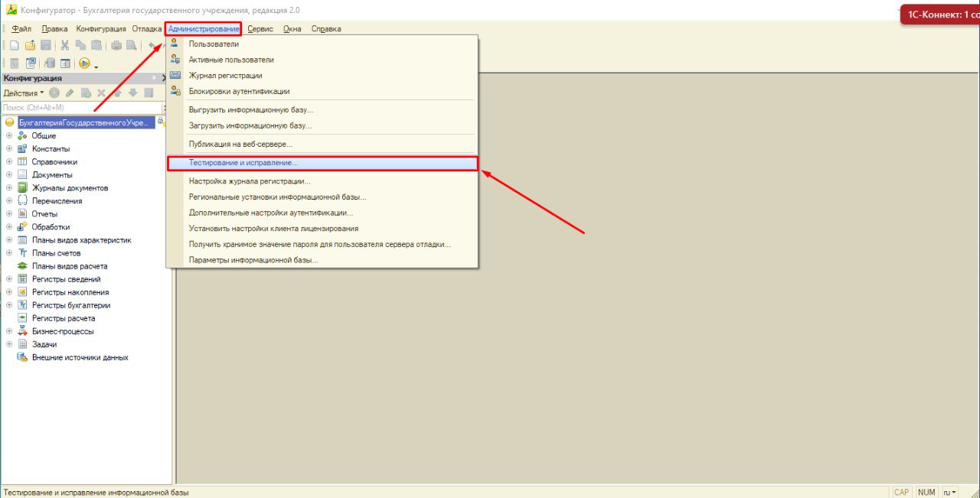Select Получить хранимое значение пароля
The width and height of the screenshot is (980, 498).
[x=322, y=244]
